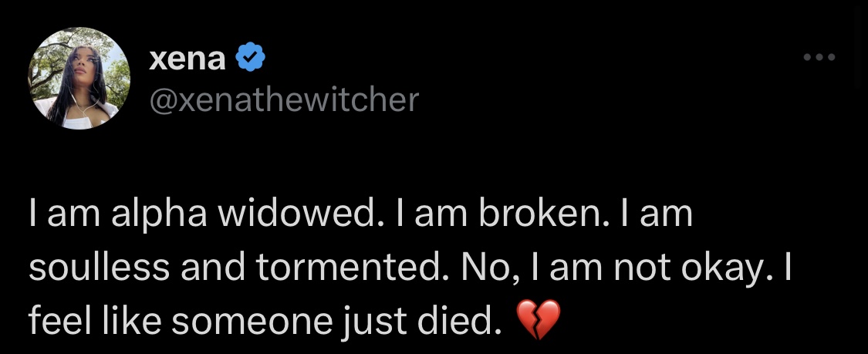
Task: Click the word "soulless" in the tweet
Action: [x=97, y=268]
